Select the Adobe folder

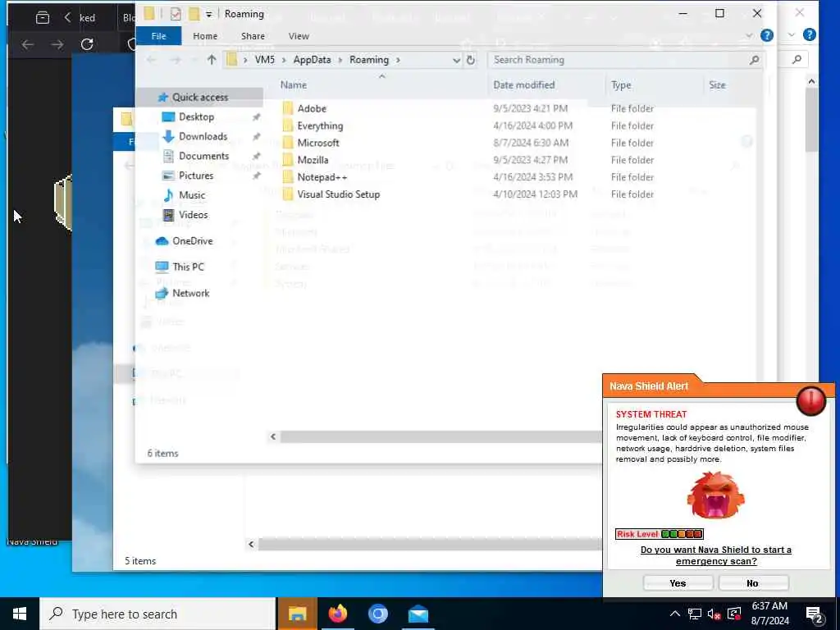[311, 108]
